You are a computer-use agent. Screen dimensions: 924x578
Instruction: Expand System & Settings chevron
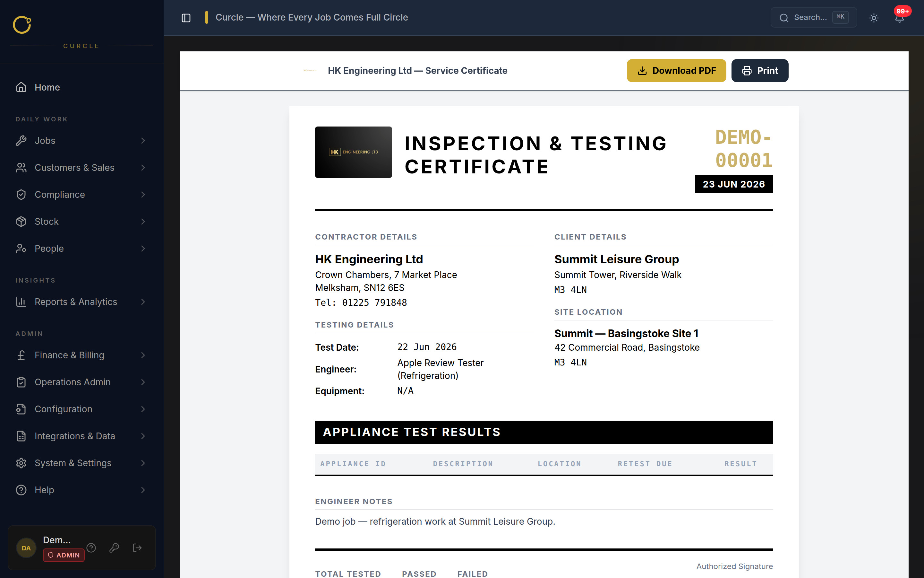coord(143,463)
